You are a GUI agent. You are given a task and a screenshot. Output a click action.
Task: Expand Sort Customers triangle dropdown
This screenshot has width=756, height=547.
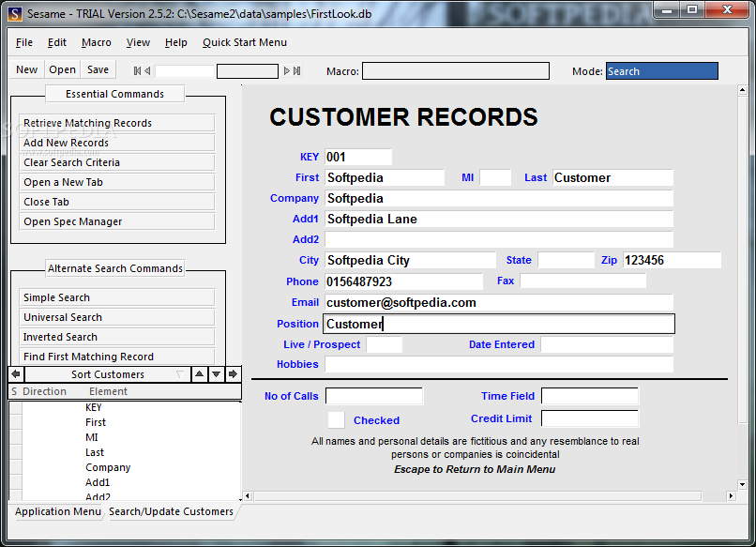tap(180, 374)
